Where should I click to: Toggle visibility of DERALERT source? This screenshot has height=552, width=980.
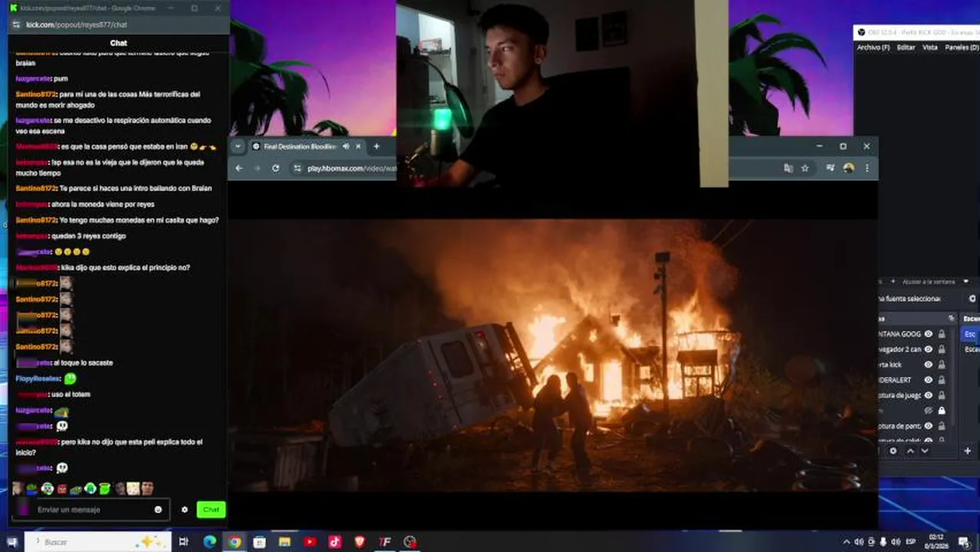click(929, 379)
